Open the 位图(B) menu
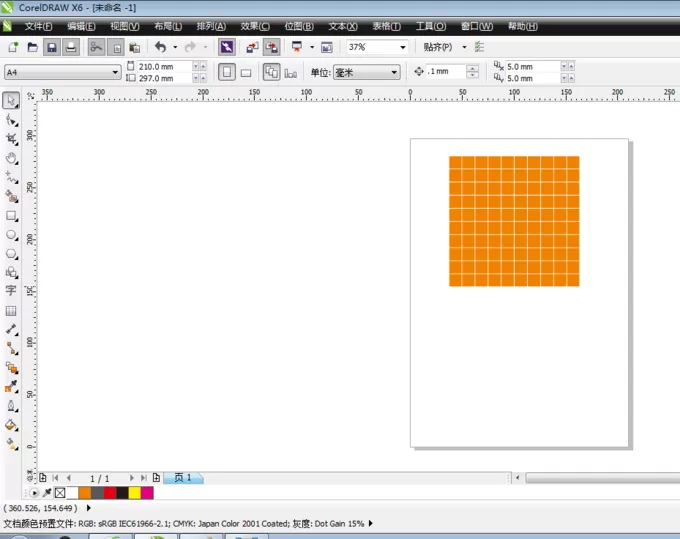680x539 pixels. (x=299, y=26)
